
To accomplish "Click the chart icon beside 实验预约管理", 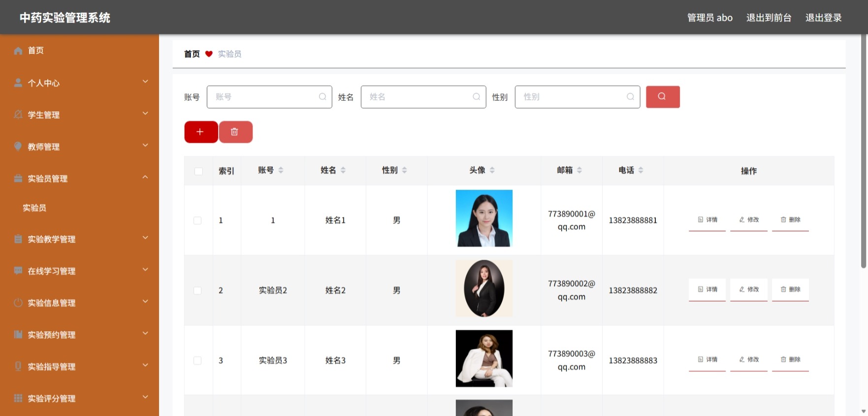I will tap(18, 335).
